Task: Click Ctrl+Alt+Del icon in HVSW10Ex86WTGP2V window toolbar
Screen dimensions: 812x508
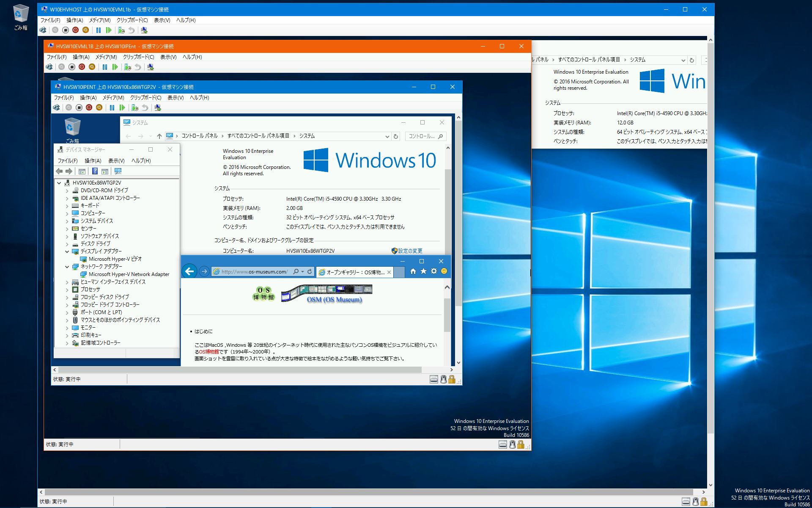Action: (56, 108)
